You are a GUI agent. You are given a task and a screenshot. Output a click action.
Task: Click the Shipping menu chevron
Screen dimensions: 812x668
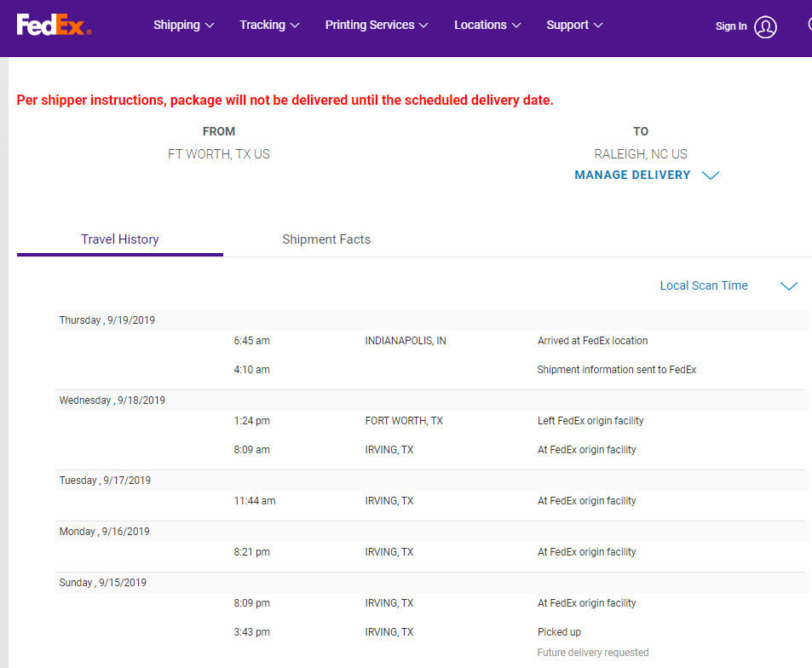click(210, 26)
